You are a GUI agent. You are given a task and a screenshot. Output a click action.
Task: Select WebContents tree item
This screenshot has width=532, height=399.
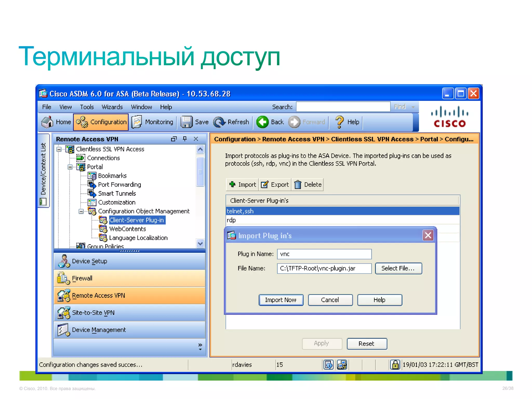pyautogui.click(x=128, y=229)
